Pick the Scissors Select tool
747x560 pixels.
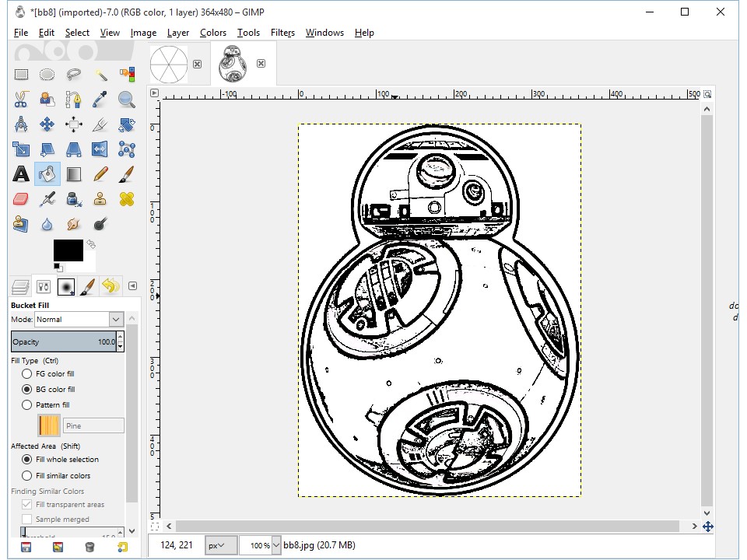pyautogui.click(x=21, y=100)
